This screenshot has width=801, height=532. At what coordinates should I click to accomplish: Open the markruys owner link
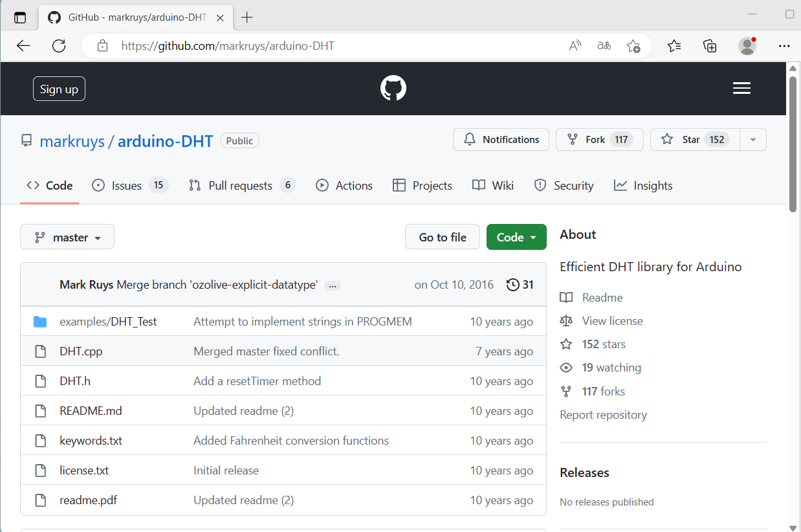coord(72,141)
